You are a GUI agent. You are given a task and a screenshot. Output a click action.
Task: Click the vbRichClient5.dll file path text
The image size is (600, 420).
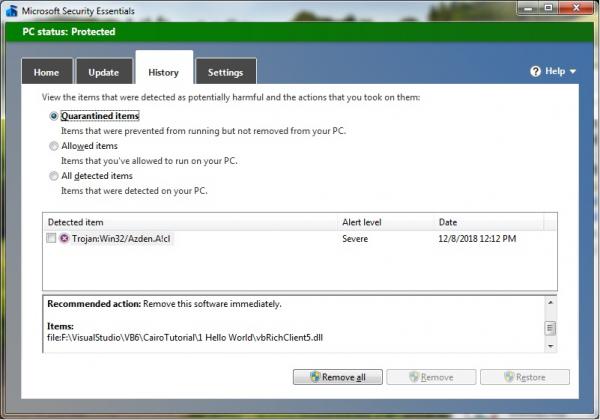[185, 338]
